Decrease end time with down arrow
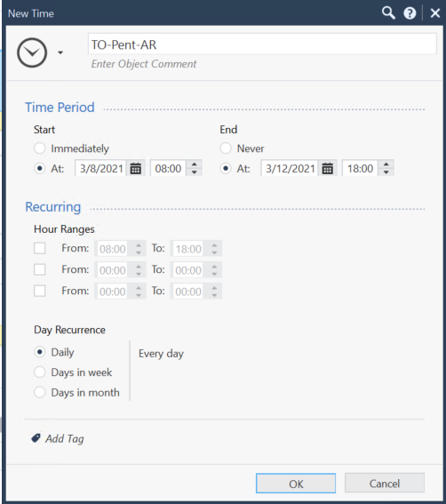Viewport: 446px width, 504px height. pyautogui.click(x=386, y=172)
